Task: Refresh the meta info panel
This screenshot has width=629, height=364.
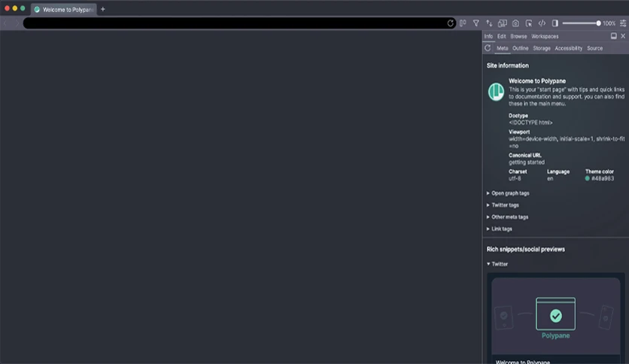Action: [488, 48]
